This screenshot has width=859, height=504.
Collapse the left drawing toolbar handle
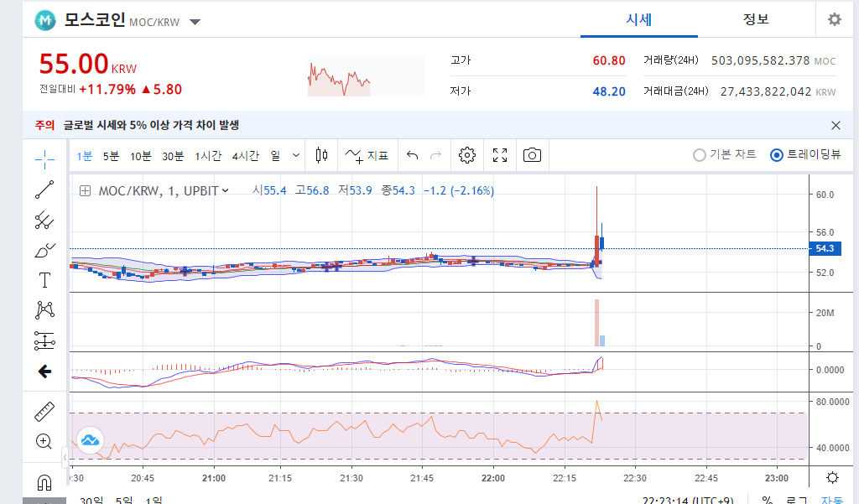tap(65, 457)
